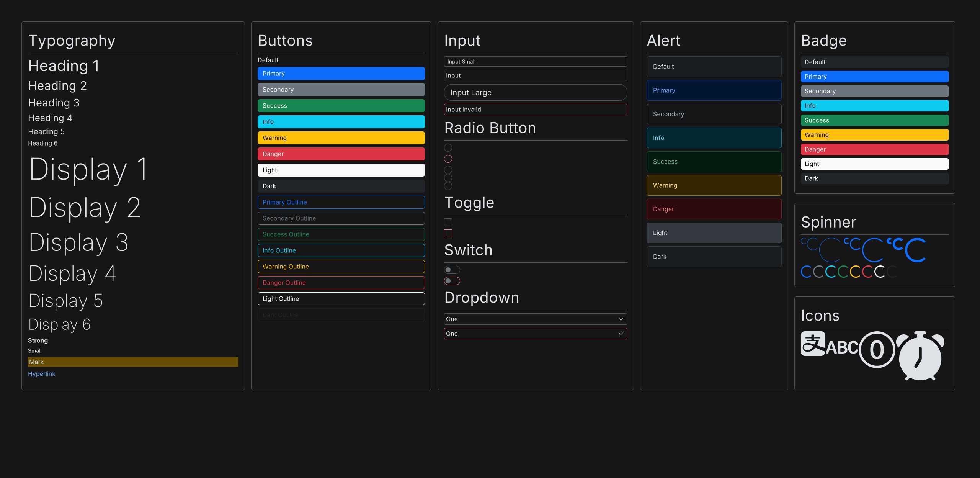The height and width of the screenshot is (478, 980).
Task: Click the Strong bold text
Action: (38, 340)
